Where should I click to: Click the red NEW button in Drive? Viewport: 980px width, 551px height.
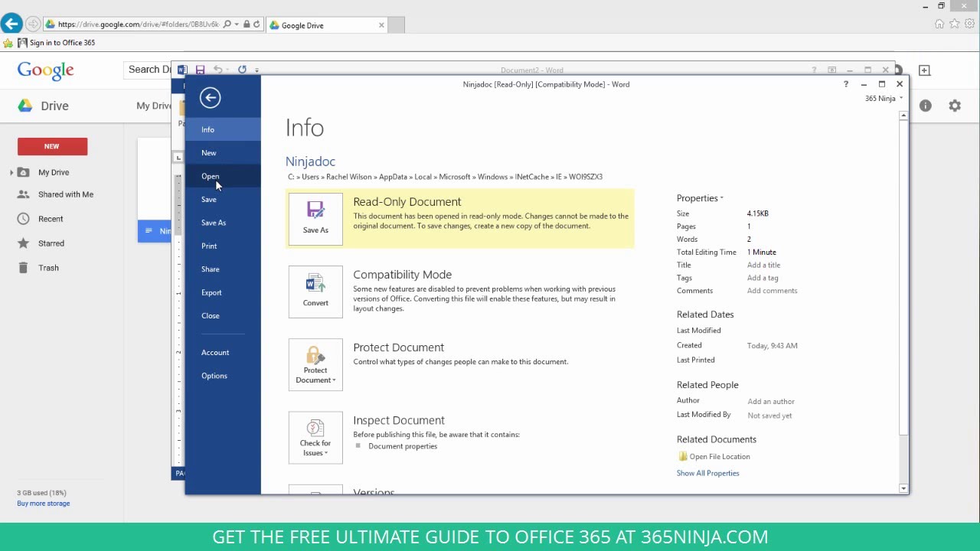[x=52, y=146]
